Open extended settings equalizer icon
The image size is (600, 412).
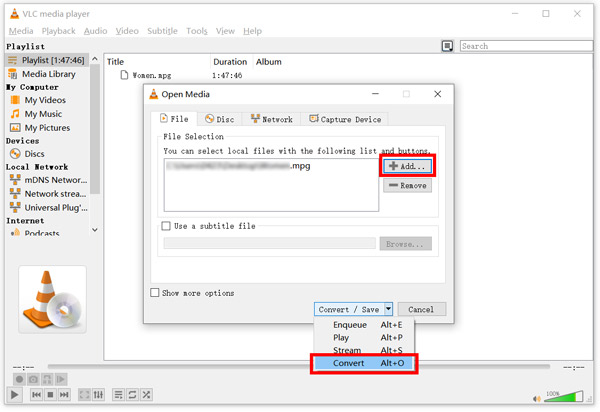(x=98, y=394)
